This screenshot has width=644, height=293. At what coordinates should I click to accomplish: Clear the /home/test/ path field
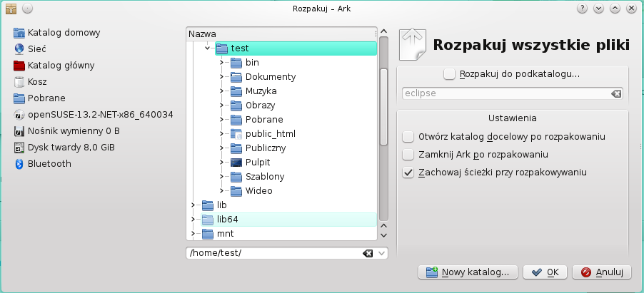pos(368,253)
